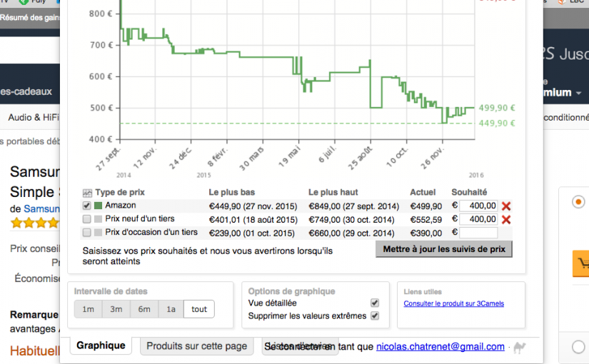Click Le plus bas column header

[x=232, y=192]
